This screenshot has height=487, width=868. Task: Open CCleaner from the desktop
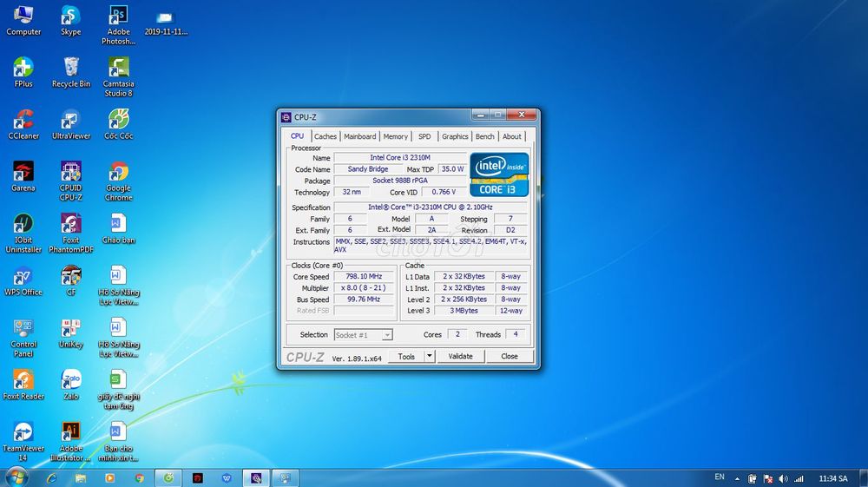pos(23,124)
